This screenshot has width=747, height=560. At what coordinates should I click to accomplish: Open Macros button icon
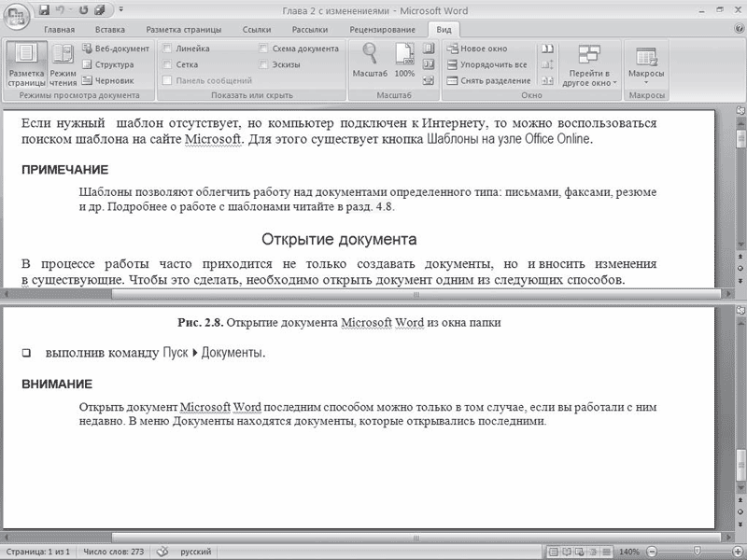646,57
